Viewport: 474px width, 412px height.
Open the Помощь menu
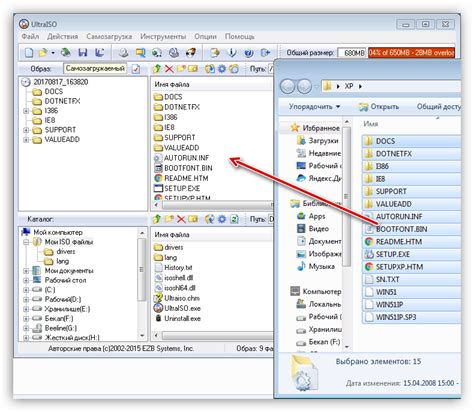239,36
